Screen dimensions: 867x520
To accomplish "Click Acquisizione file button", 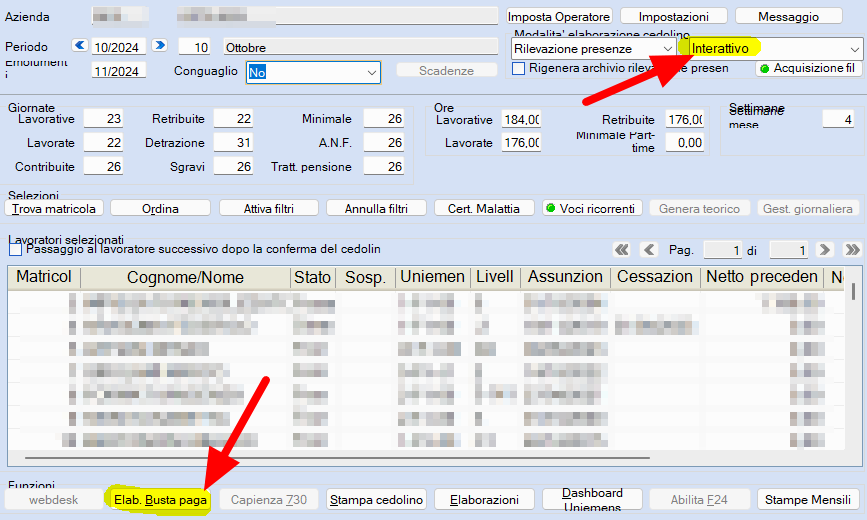I will (808, 69).
